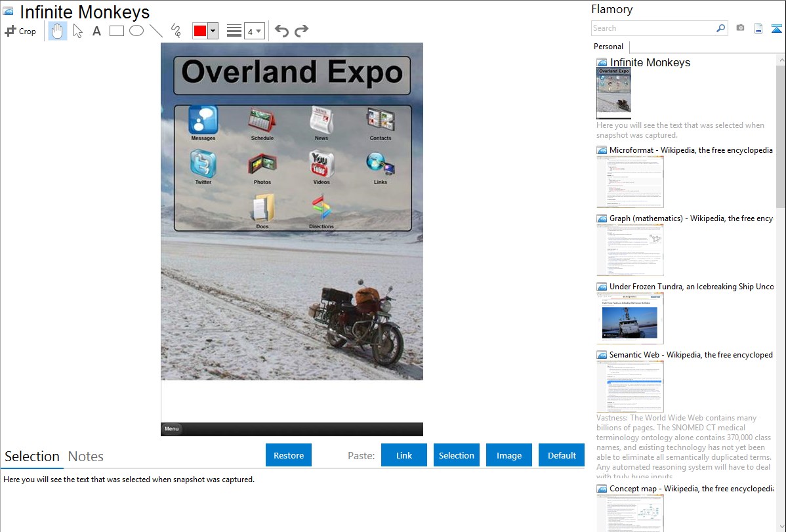Open the color picker dropdown arrow
Viewport: 786px width, 532px height.
(213, 31)
